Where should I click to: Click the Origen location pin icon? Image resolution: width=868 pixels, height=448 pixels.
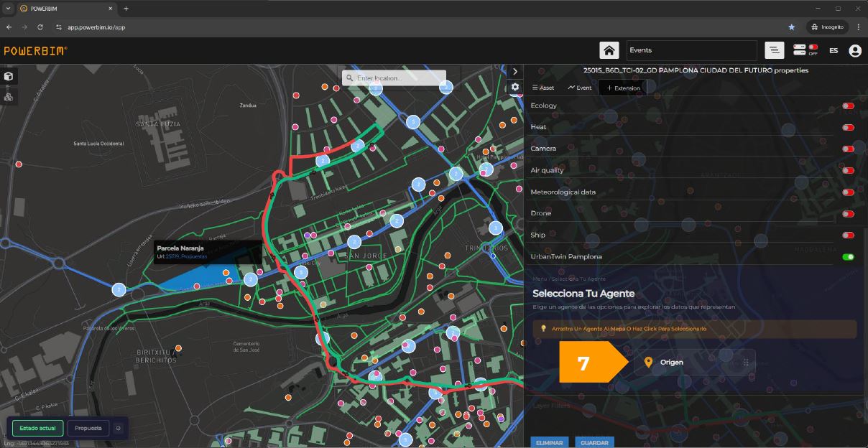pyautogui.click(x=648, y=363)
